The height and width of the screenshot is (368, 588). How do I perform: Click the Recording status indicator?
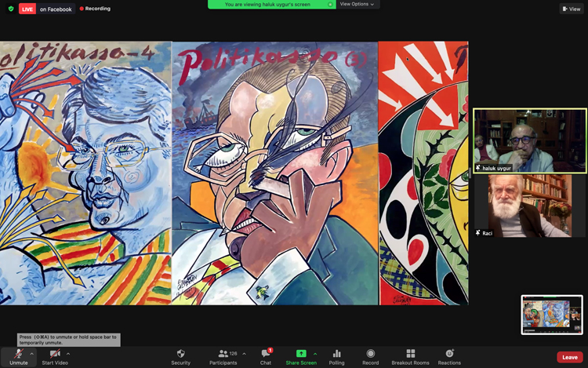95,9
